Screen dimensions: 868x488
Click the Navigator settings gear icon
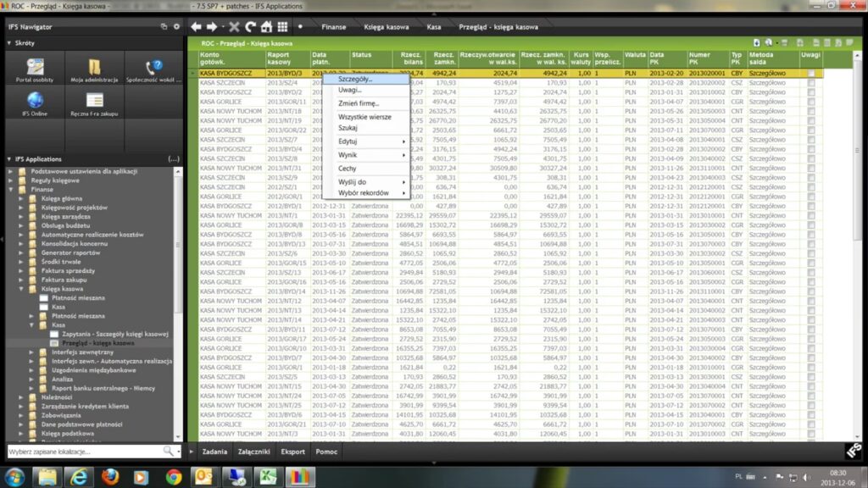click(177, 27)
